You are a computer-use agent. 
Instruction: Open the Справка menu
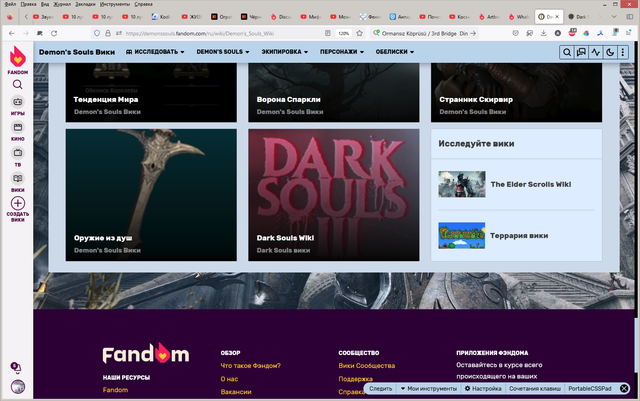[x=143, y=4]
